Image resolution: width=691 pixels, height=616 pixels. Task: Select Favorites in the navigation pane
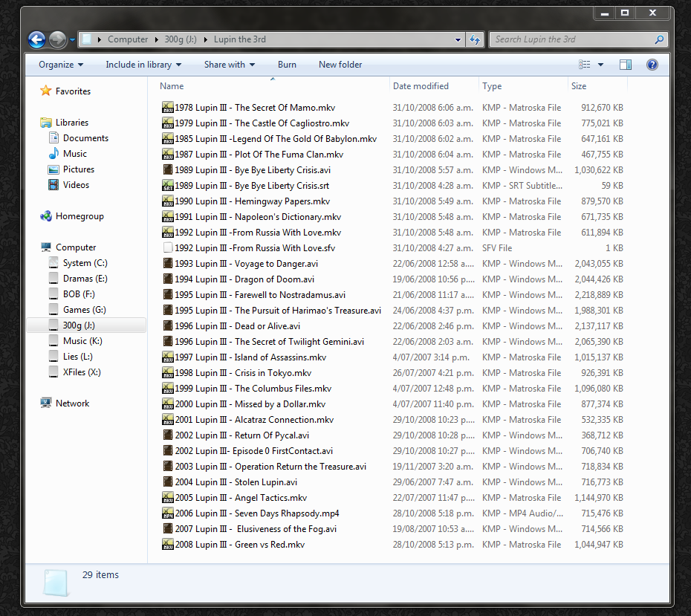[x=73, y=91]
